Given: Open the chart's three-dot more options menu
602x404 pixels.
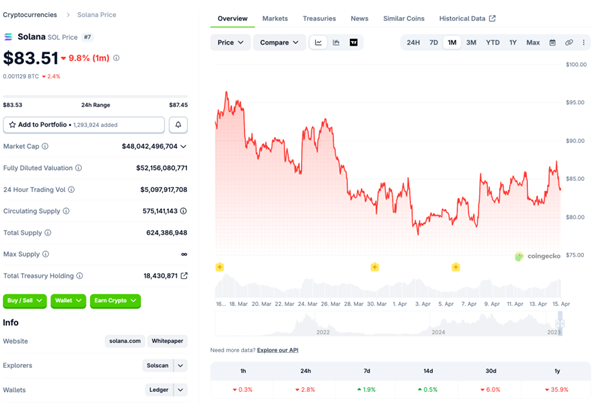Looking at the screenshot, I should click(583, 43).
